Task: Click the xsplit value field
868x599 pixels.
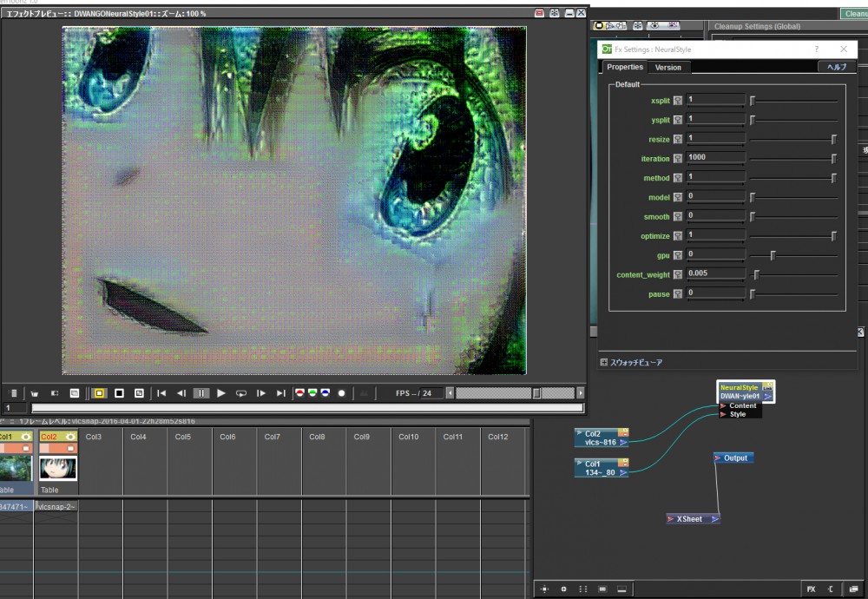Action: pyautogui.click(x=715, y=100)
